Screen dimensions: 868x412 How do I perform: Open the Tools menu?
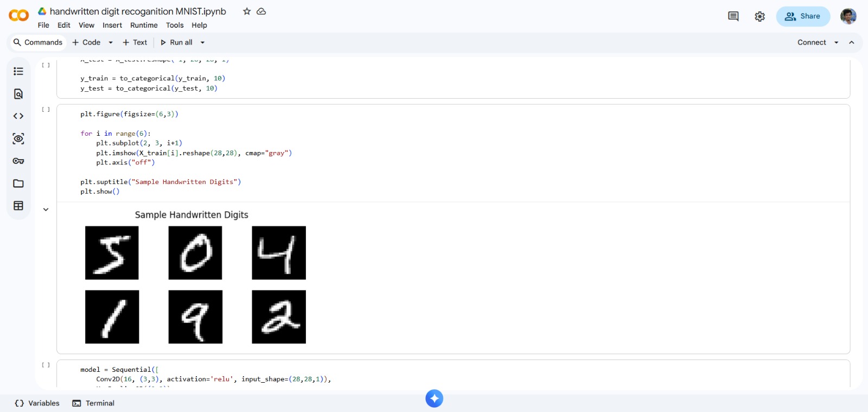point(175,25)
